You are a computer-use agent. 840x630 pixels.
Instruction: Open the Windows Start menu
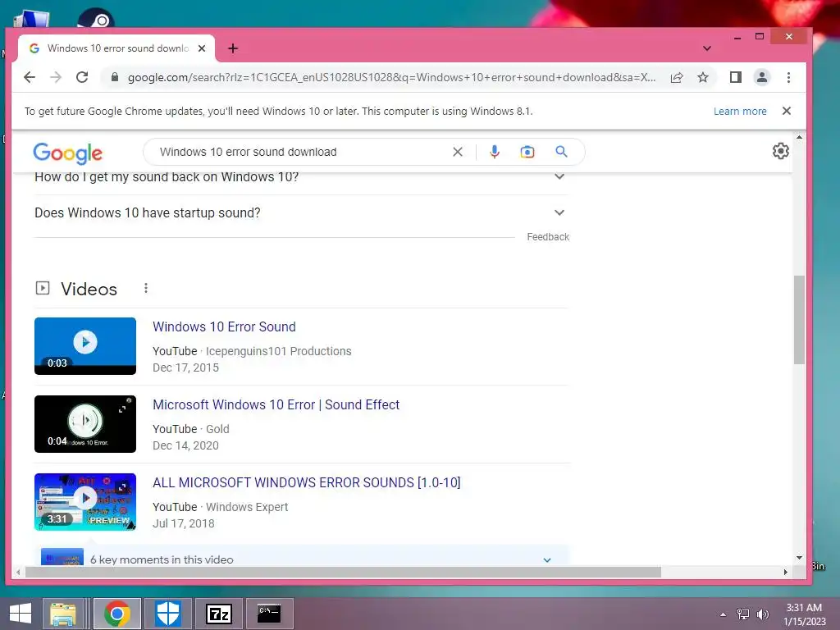pos(21,614)
